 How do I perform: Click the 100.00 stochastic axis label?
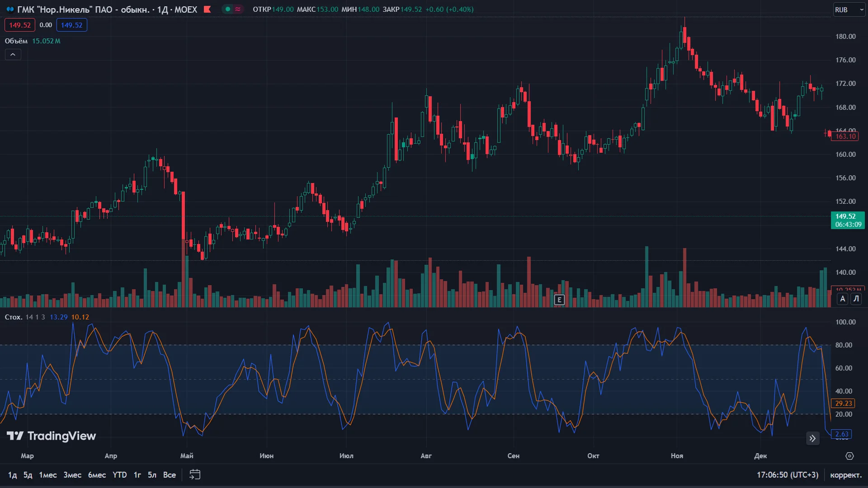pos(845,322)
